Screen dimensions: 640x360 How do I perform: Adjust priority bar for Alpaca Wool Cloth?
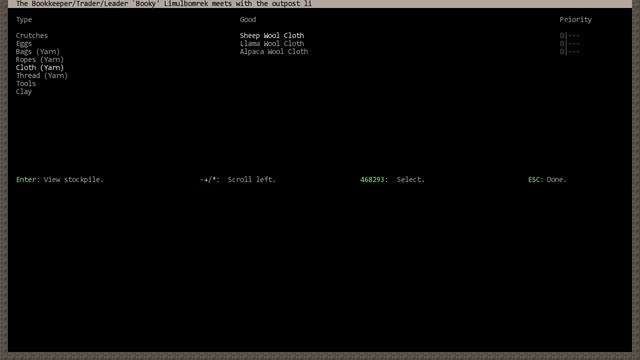point(569,51)
